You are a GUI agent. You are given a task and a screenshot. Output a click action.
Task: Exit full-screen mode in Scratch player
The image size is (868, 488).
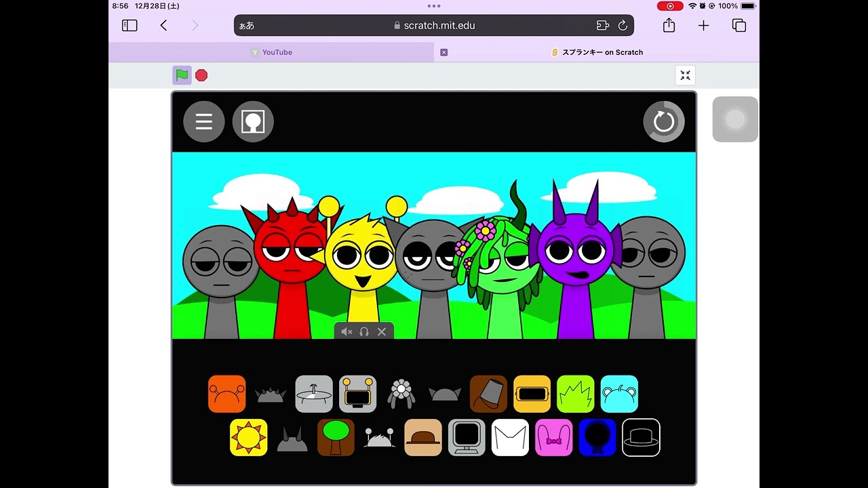[686, 75]
